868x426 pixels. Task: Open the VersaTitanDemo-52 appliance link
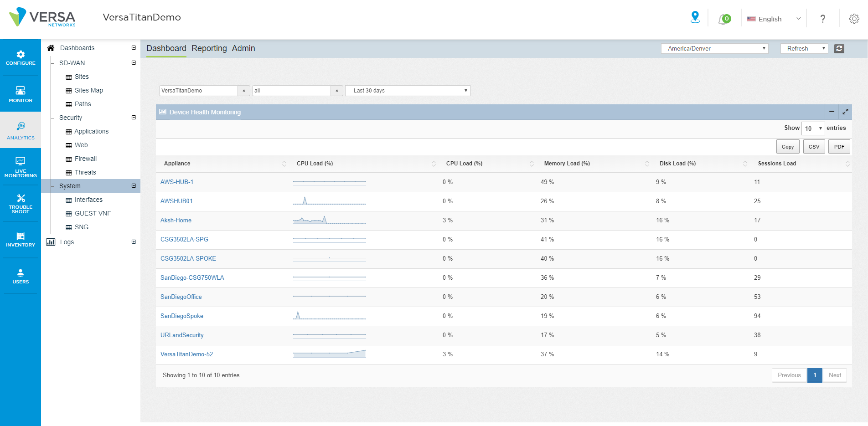tap(186, 354)
